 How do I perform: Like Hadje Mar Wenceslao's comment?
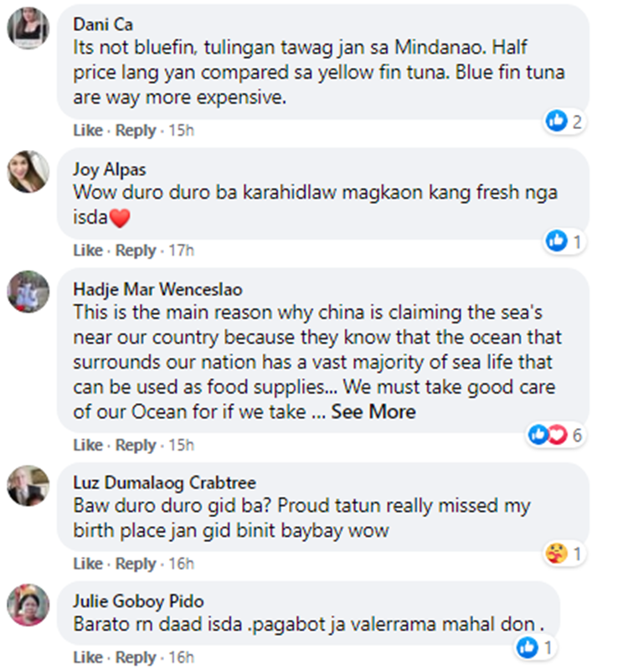[87, 445]
